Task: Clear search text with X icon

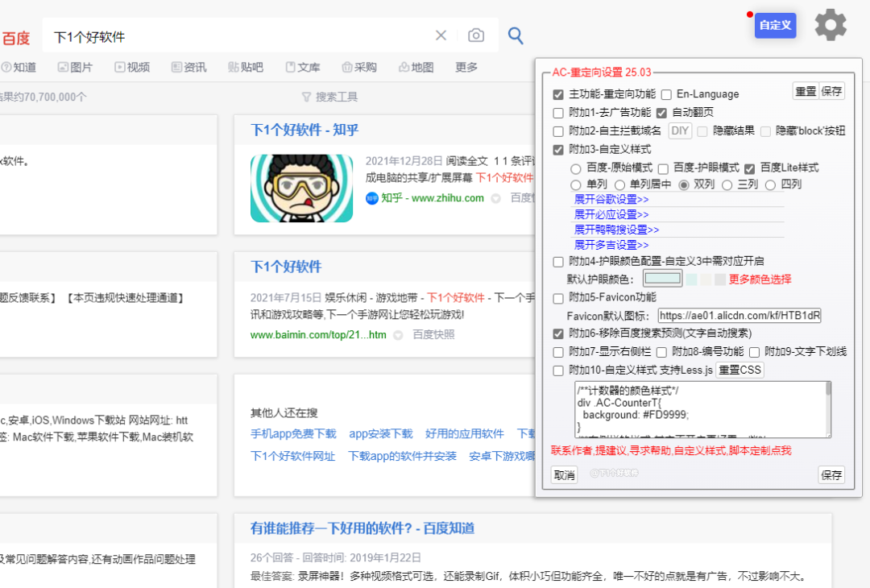Action: tap(441, 35)
